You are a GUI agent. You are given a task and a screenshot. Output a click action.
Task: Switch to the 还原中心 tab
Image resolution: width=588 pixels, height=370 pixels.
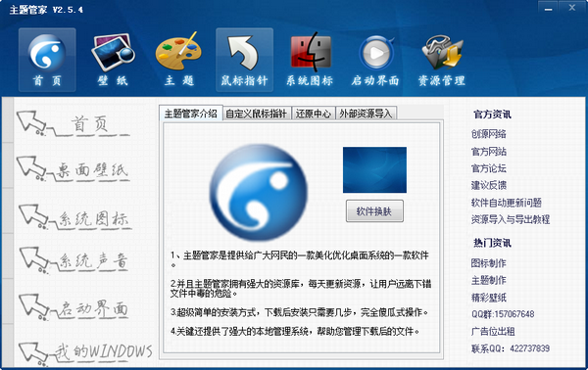point(314,114)
